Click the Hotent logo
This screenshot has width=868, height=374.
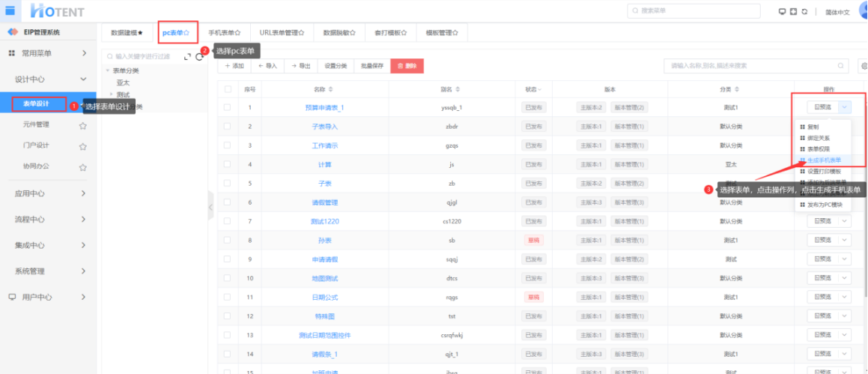pos(57,10)
